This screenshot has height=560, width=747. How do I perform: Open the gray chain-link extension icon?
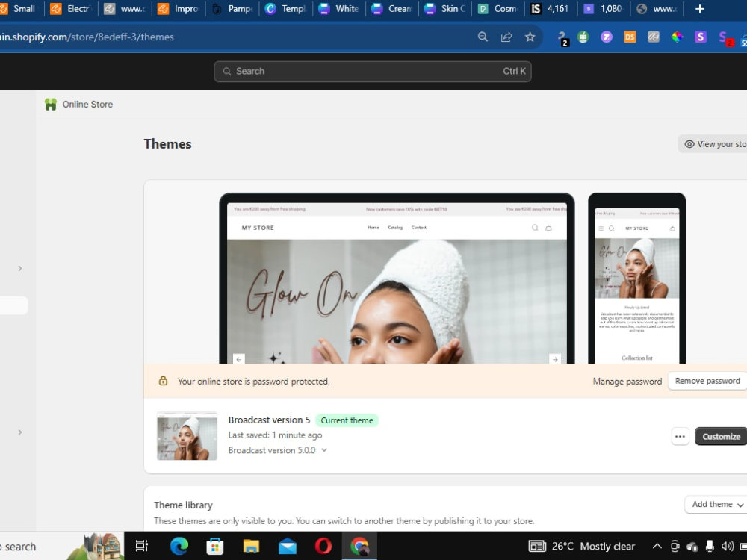[654, 37]
